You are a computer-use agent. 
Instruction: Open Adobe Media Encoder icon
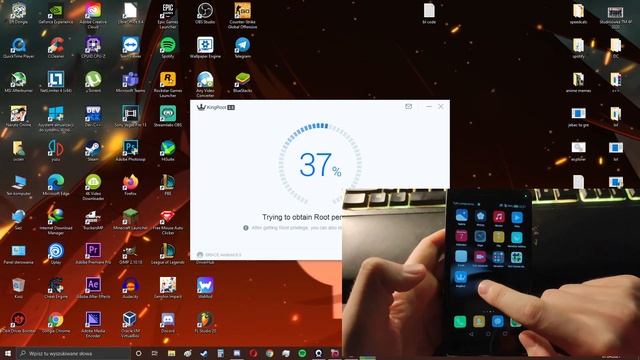tap(93, 324)
